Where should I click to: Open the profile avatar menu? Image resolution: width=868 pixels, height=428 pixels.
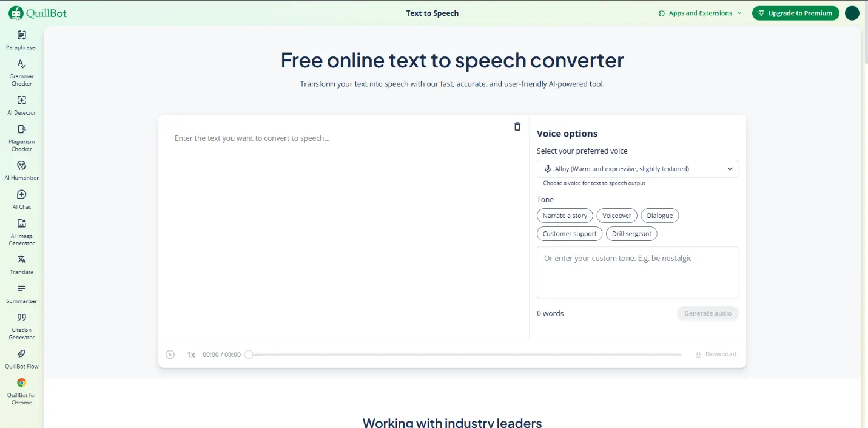[852, 13]
